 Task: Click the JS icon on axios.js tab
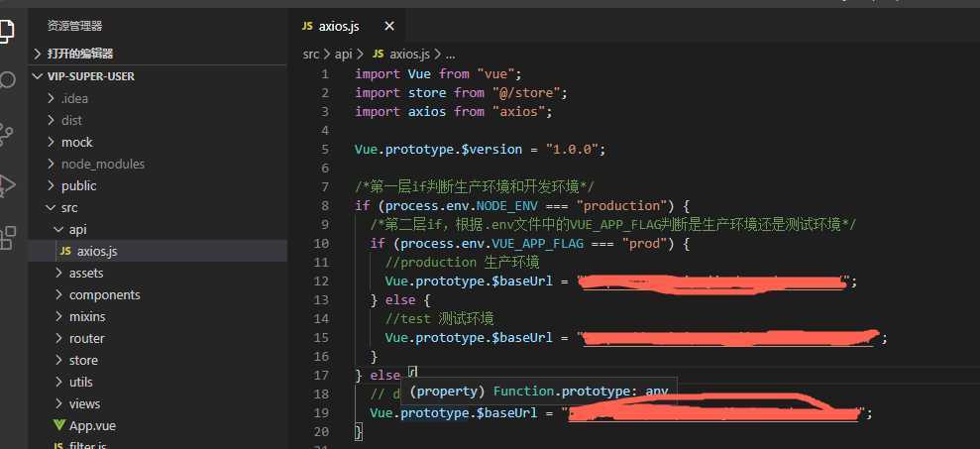307,26
